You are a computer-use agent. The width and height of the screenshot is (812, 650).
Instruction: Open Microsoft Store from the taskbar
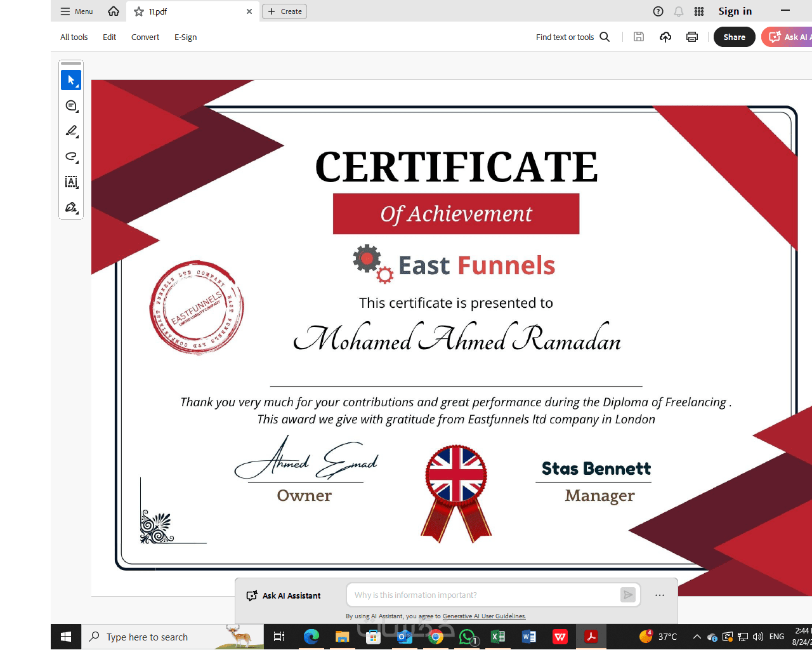(x=373, y=637)
